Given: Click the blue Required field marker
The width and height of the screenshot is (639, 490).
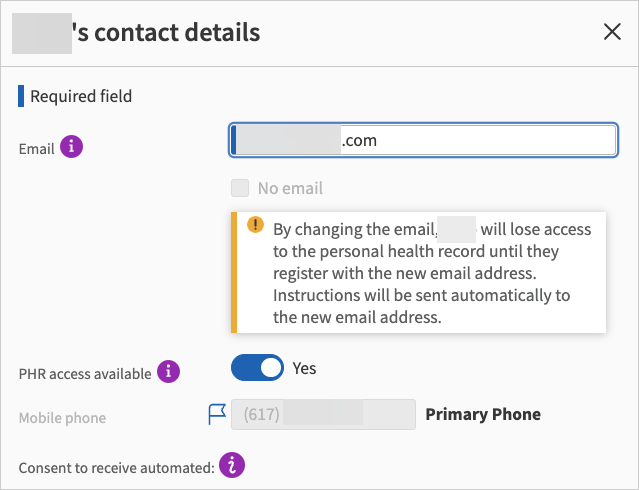Looking at the screenshot, I should [x=21, y=97].
